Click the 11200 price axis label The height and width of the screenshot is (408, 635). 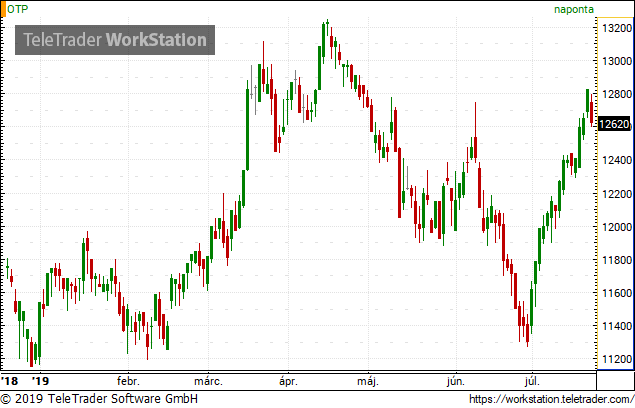pyautogui.click(x=617, y=359)
